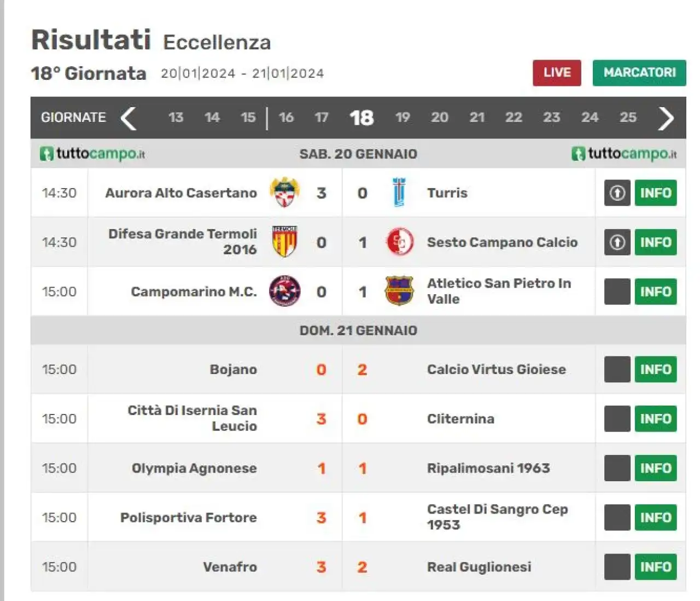Show later giornate with the right chevron
This screenshot has width=700, height=601.
click(666, 118)
